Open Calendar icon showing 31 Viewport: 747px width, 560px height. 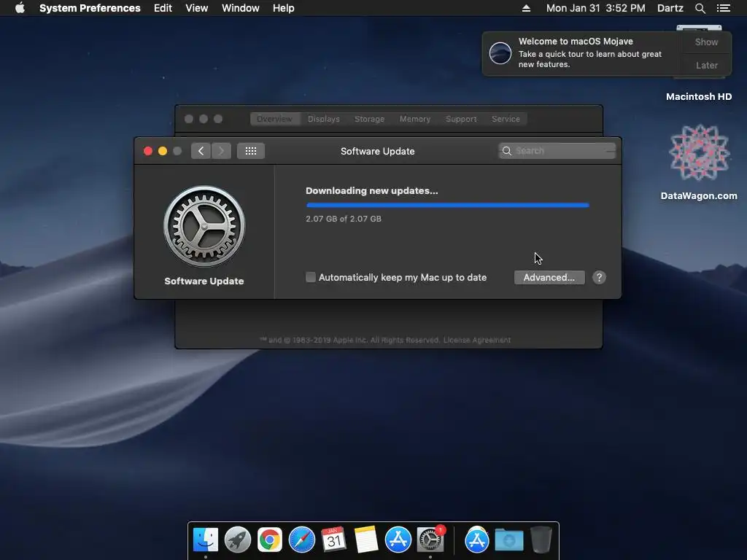[333, 540]
